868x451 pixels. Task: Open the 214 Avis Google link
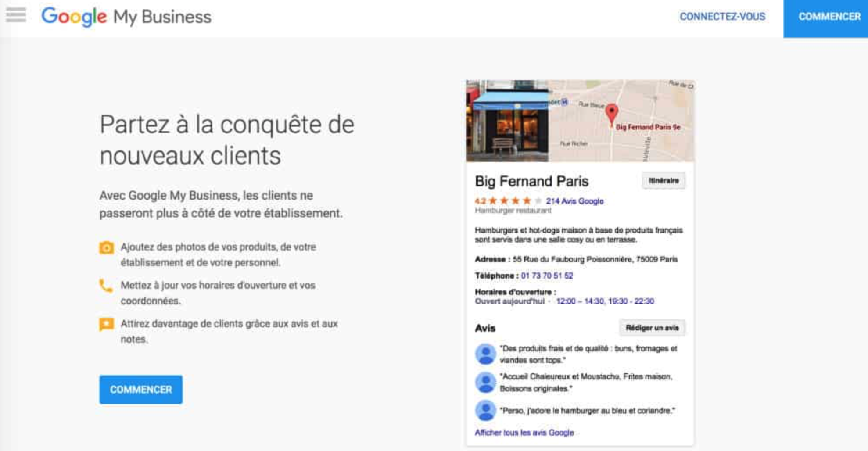tap(574, 201)
